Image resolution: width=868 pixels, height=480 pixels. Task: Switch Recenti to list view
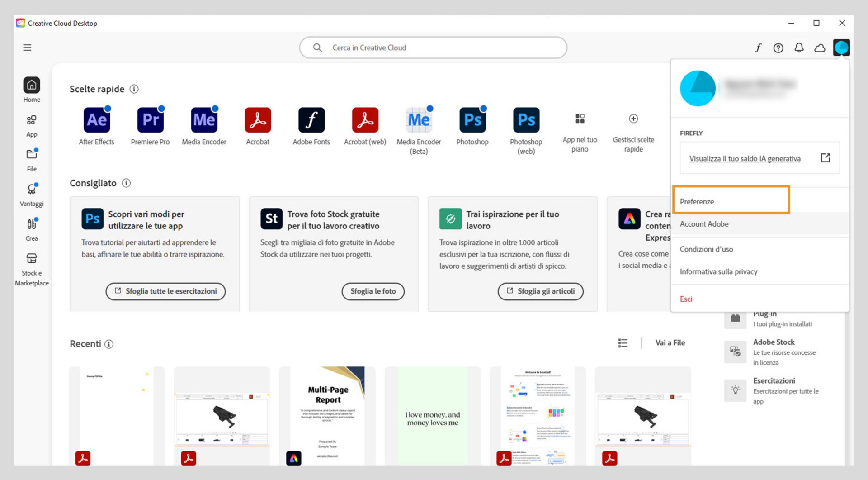click(623, 343)
